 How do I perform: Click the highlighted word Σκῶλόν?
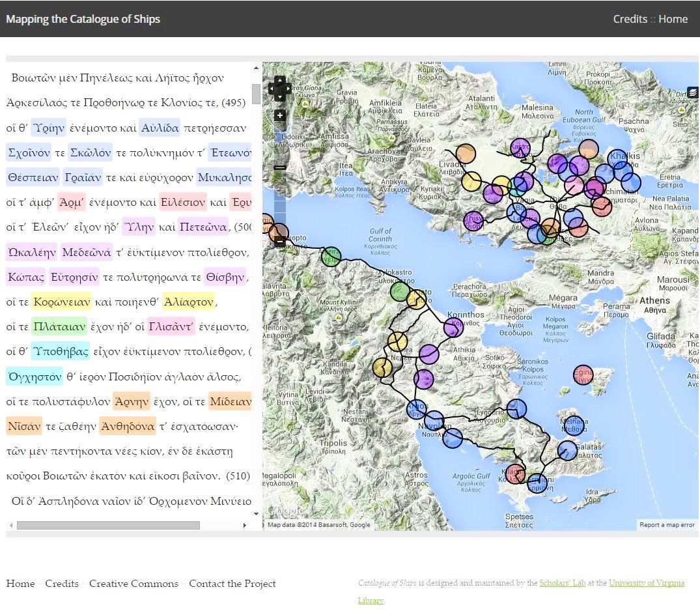90,152
